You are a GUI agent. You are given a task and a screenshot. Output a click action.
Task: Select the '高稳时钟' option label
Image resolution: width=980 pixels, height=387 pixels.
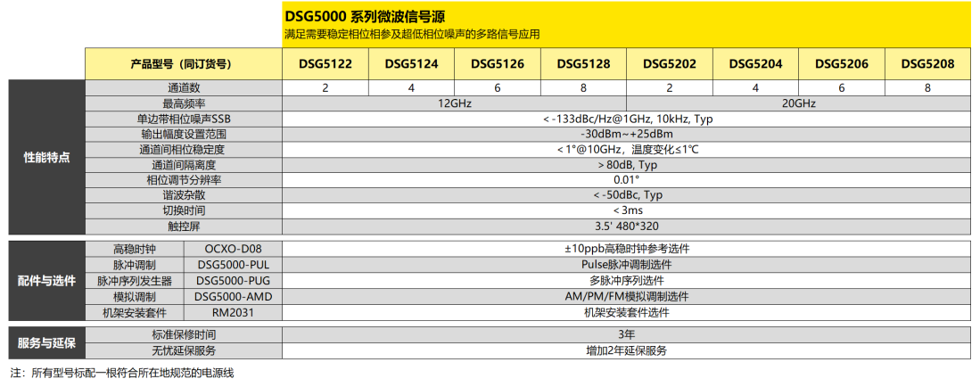[135, 248]
